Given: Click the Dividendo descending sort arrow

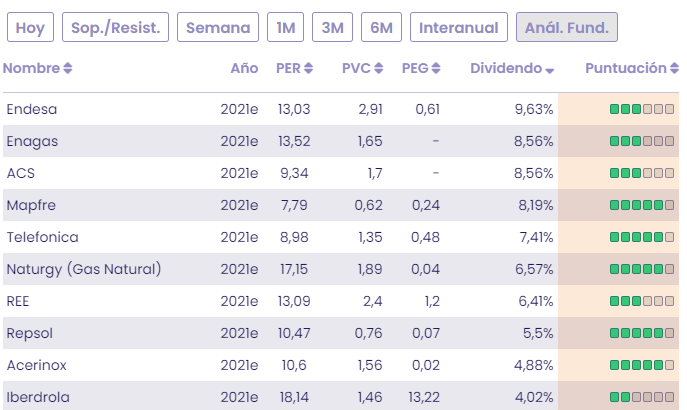Looking at the screenshot, I should click(x=550, y=70).
